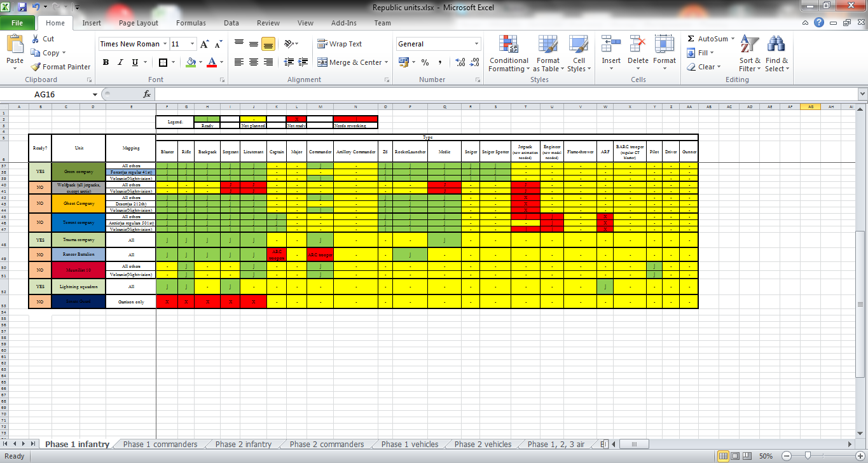Image resolution: width=868 pixels, height=463 pixels.
Task: Click the Insert cells icon
Action: pyautogui.click(x=611, y=44)
